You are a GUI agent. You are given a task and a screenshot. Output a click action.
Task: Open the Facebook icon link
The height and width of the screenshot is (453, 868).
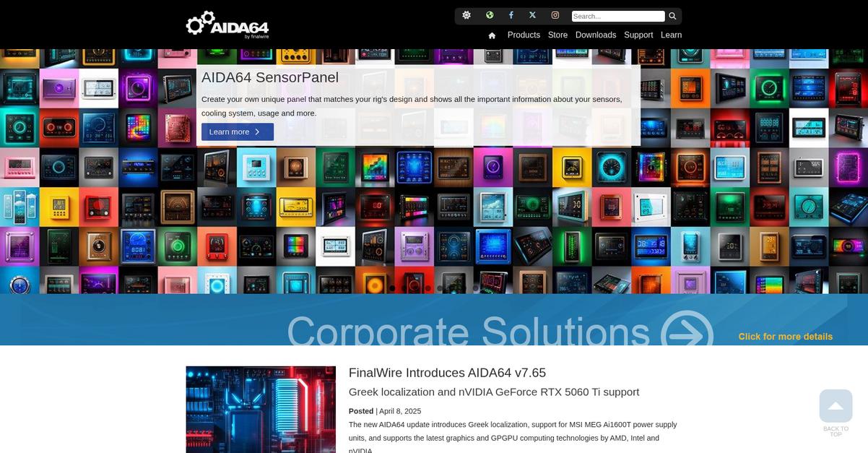(x=511, y=15)
